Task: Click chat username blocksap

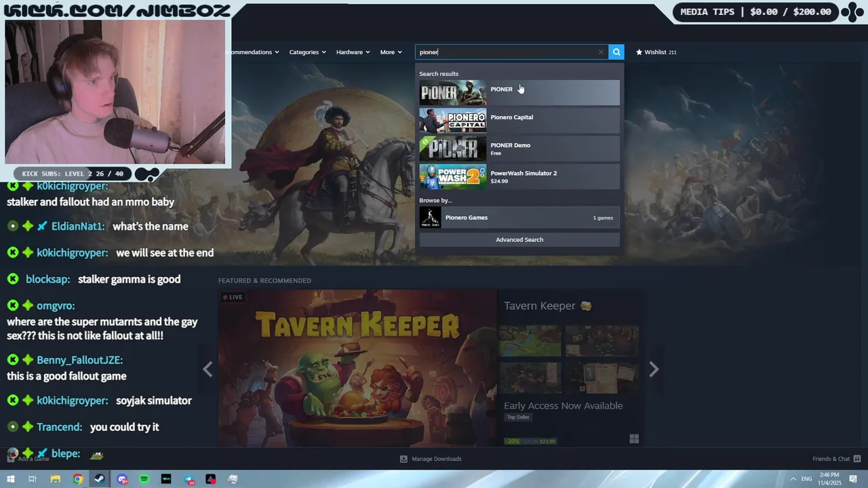Action: pos(47,279)
